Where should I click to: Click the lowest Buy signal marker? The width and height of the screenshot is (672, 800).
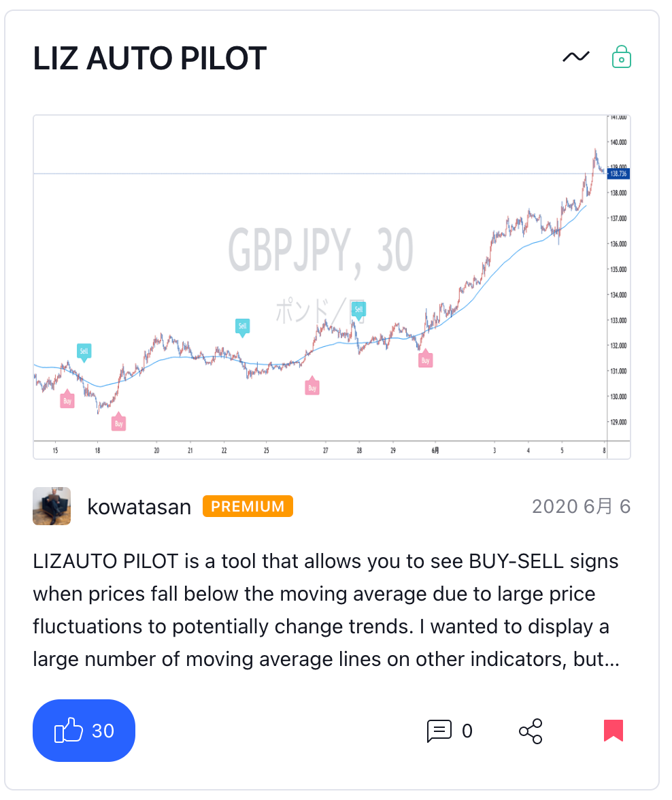coord(119,423)
